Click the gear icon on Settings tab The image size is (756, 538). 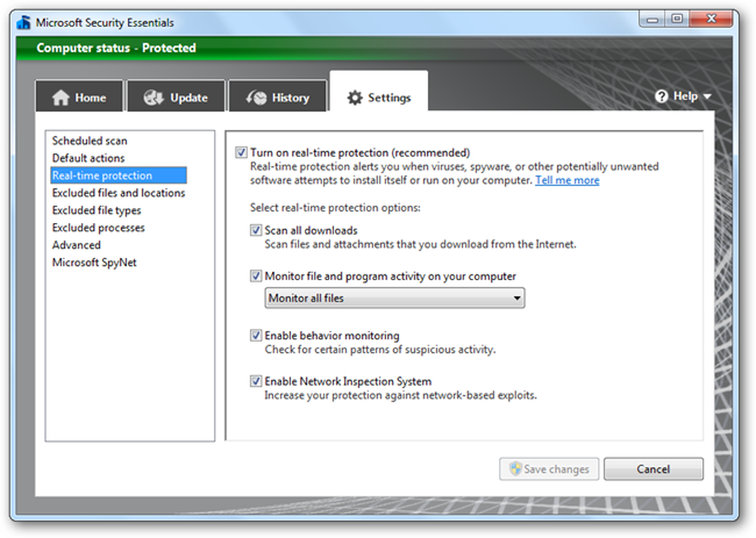click(355, 97)
